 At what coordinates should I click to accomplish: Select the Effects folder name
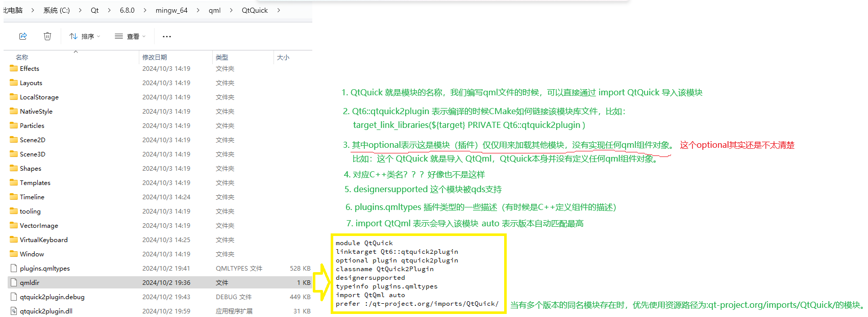point(30,68)
